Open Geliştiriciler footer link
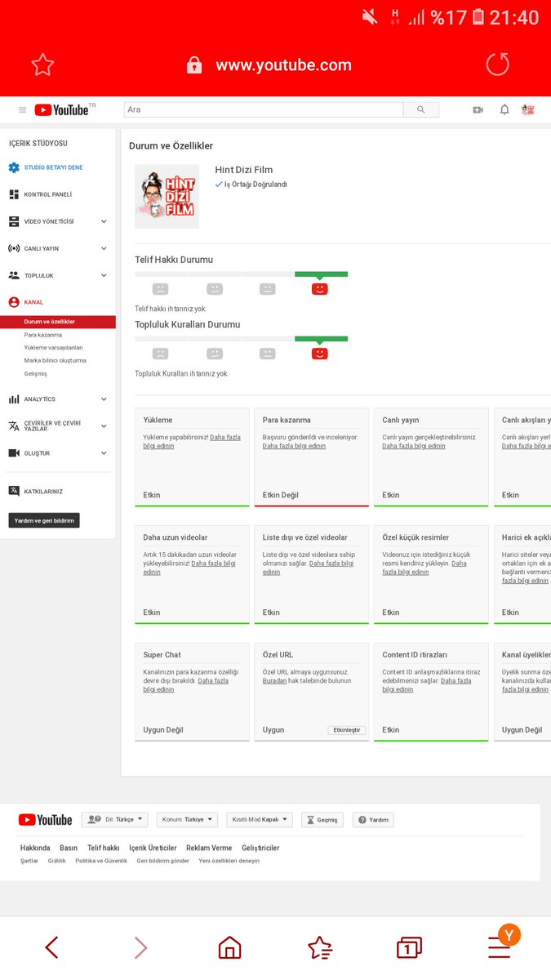This screenshot has height=980, width=551. click(260, 848)
